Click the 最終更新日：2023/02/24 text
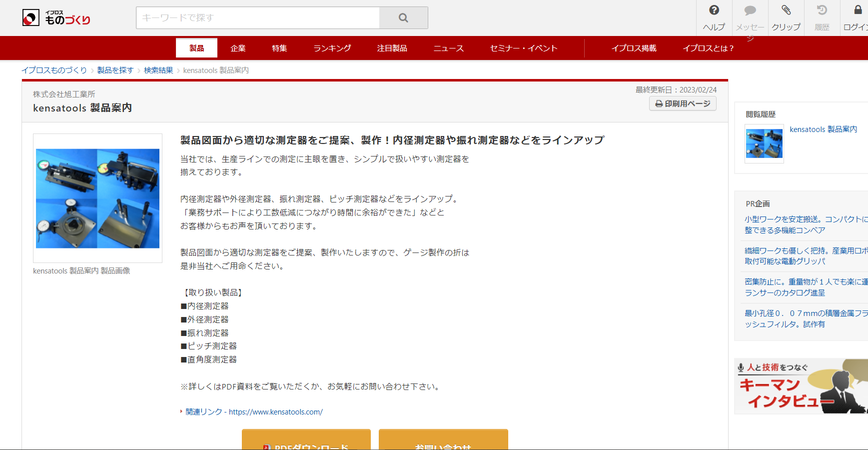 point(676,89)
